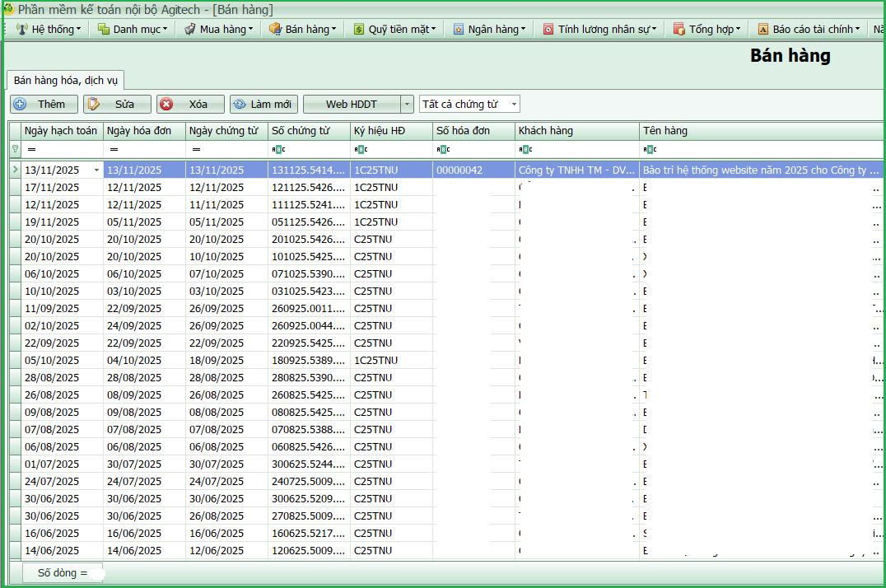Viewport: 886px width, 588px height.
Task: Open date dropdown in the 13/11/2025 cell
Action: [97, 170]
